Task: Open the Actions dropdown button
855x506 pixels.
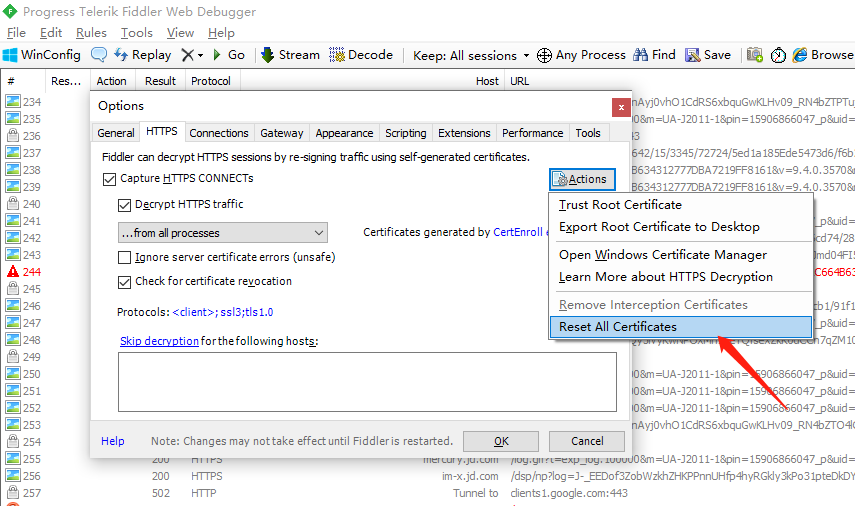Action: (x=582, y=179)
